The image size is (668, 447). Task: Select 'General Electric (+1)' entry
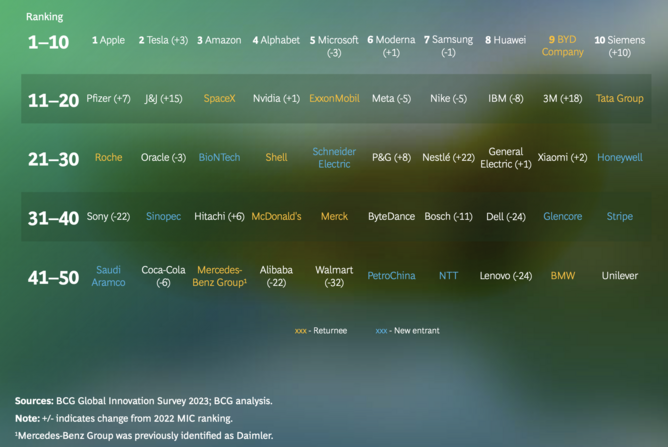(x=505, y=158)
